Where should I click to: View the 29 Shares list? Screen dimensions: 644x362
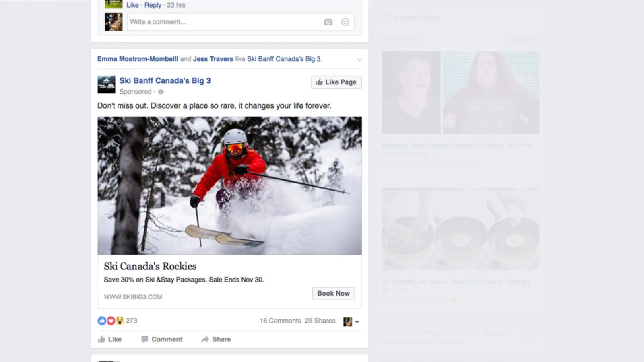pyautogui.click(x=320, y=321)
